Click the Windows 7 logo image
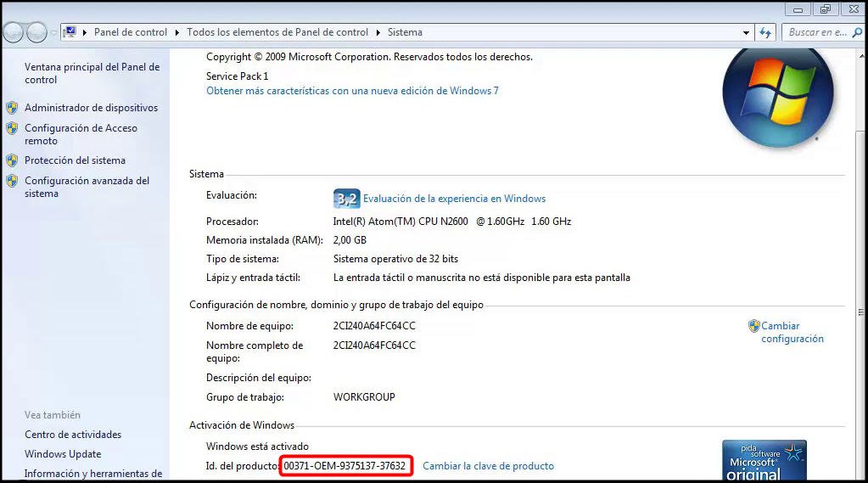 click(x=778, y=99)
